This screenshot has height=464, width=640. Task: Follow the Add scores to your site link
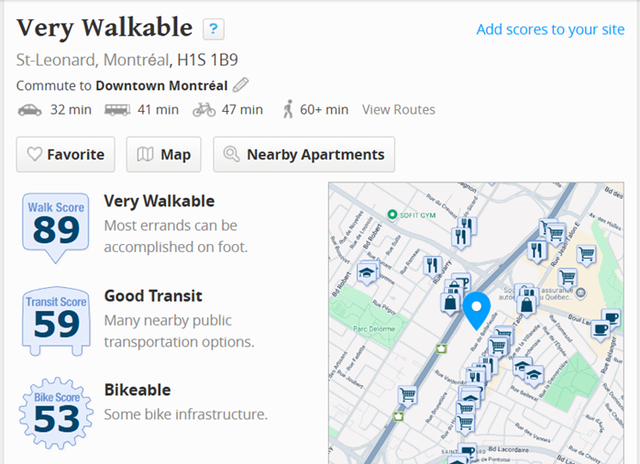point(550,29)
